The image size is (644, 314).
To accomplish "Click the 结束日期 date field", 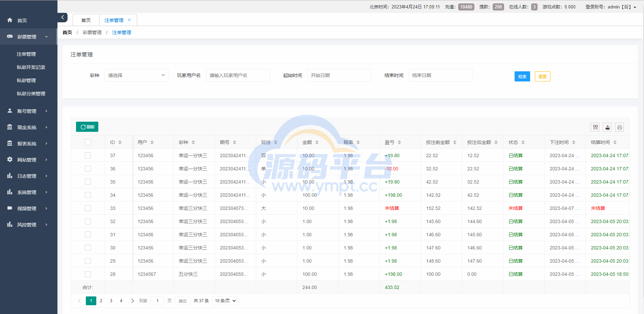I will pyautogui.click(x=441, y=75).
